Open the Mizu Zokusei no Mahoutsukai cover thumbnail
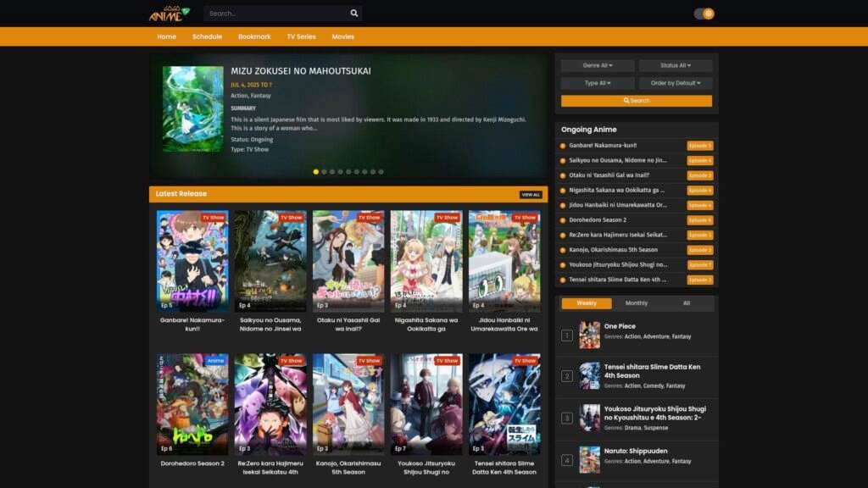The image size is (868, 488). point(192,109)
